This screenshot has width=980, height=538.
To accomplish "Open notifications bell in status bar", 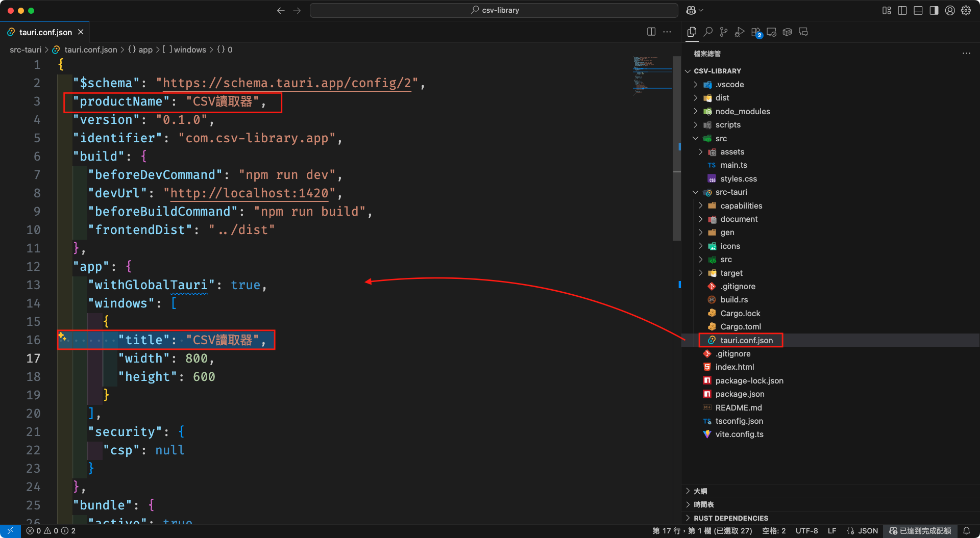I will (x=966, y=531).
